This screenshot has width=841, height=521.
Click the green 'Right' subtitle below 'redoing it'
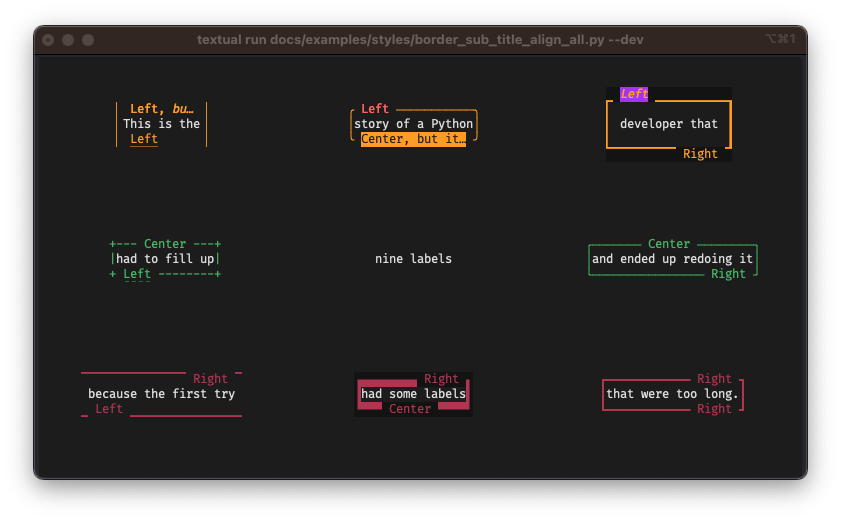coord(728,274)
